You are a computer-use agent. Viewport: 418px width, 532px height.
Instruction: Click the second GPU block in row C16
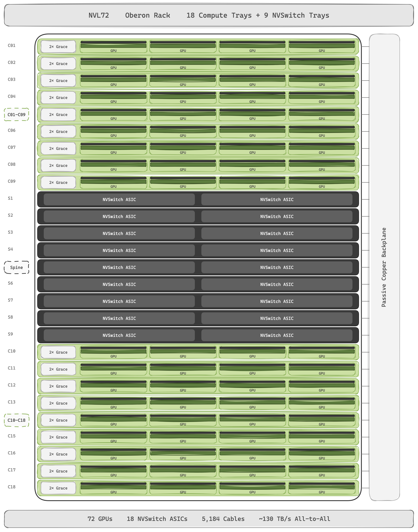(x=183, y=454)
